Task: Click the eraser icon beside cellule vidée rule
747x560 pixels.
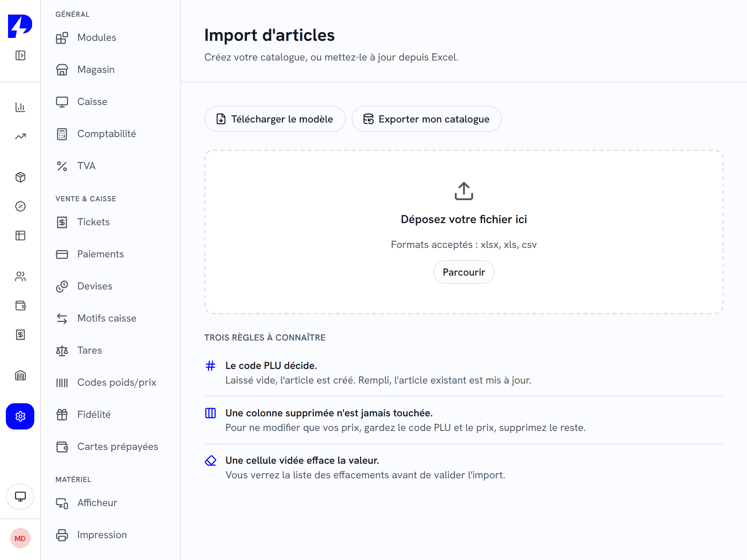Action: [x=210, y=460]
